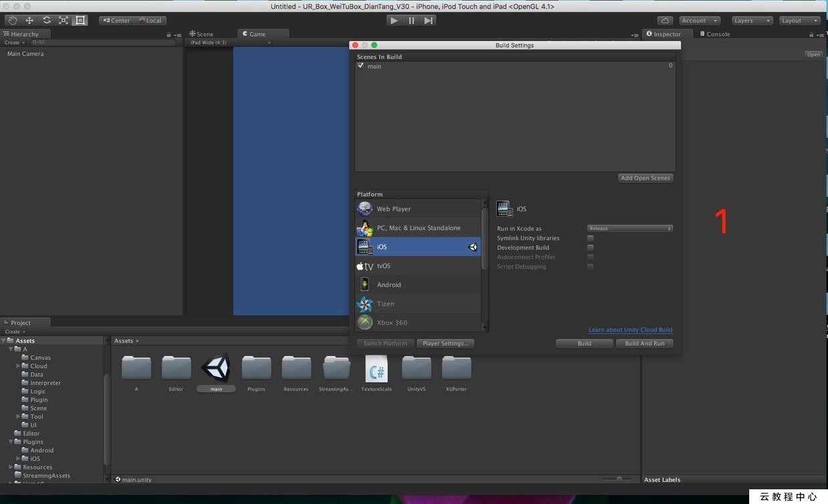828x504 pixels.
Task: Select the Rotate tool
Action: pos(47,21)
